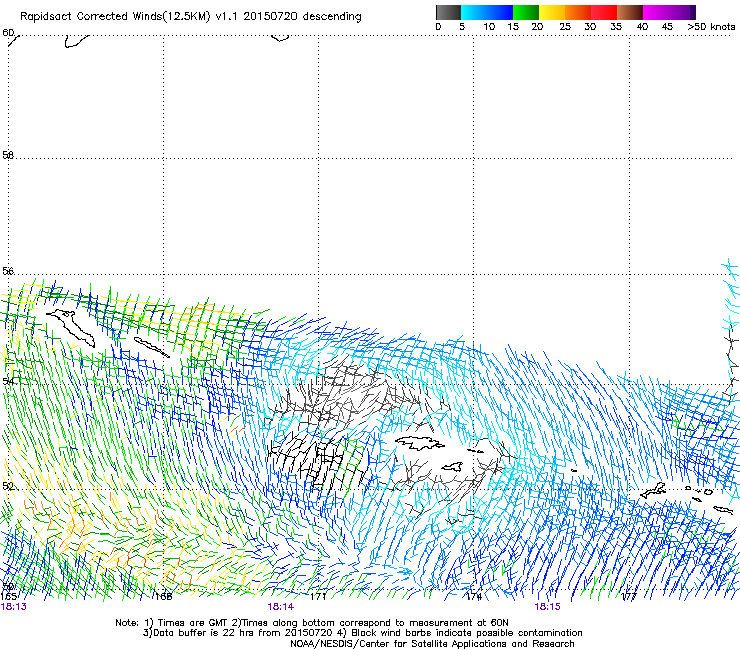Select the red 30–35 knots legend swatch
Viewport: 740px width, 650px height.
pos(604,12)
